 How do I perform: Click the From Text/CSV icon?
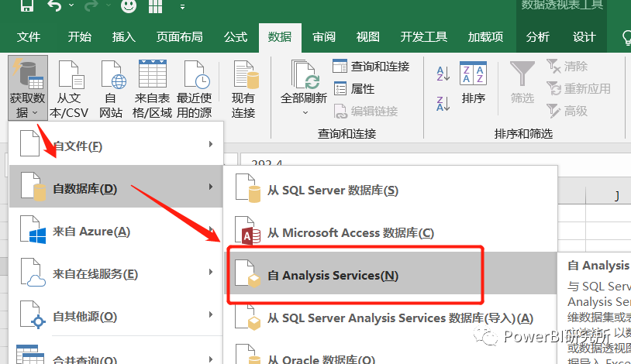(69, 77)
